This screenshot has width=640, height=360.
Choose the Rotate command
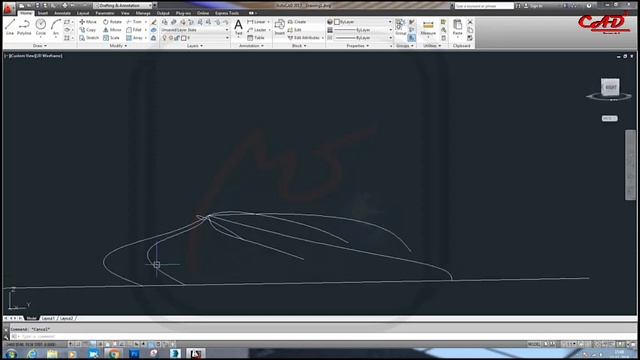coord(112,22)
